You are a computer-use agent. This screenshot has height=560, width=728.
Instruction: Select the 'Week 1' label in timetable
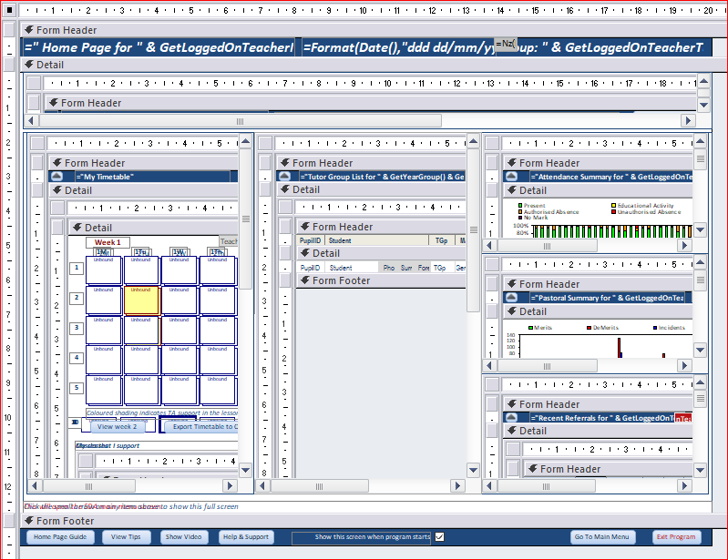click(108, 242)
